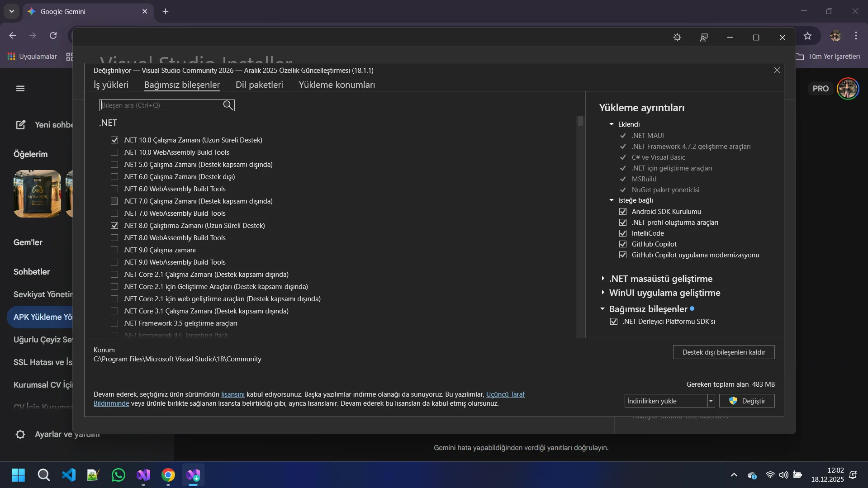Screen dimensions: 868x488
Task: Close the Visual Studio Community modify dialog
Action: coord(777,70)
